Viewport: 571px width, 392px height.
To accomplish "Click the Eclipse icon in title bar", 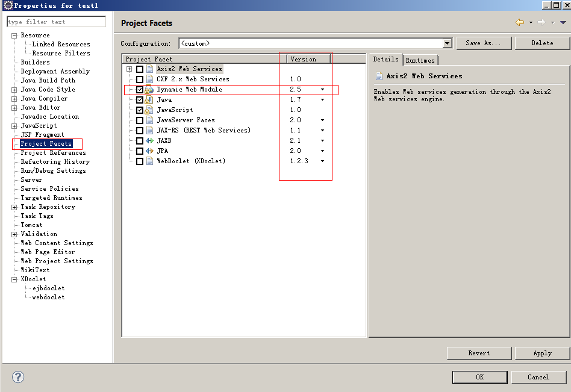I will click(x=8, y=5).
